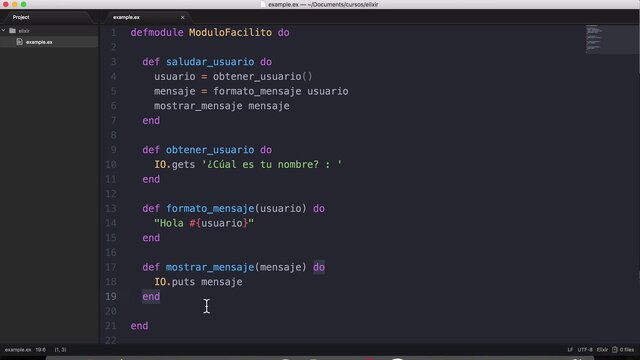This screenshot has height=360, width=640.
Task: Click the highlighted do keyword on line 17
Action: 319,267
